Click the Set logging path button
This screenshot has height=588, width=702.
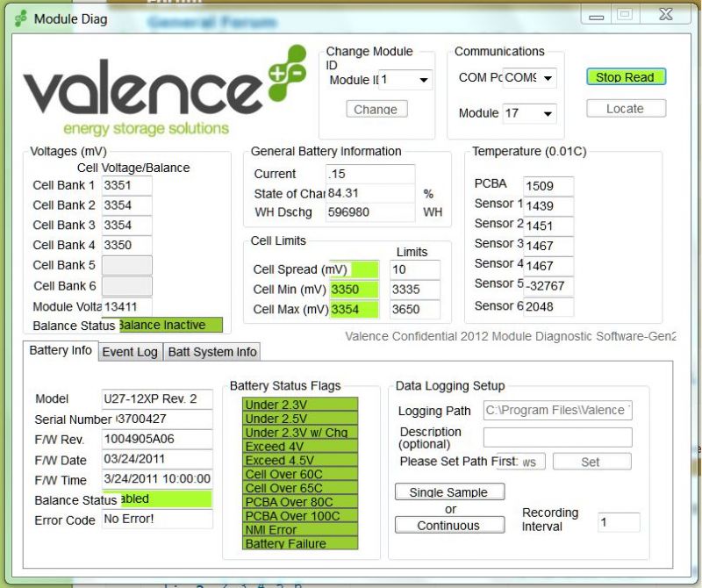tap(591, 462)
